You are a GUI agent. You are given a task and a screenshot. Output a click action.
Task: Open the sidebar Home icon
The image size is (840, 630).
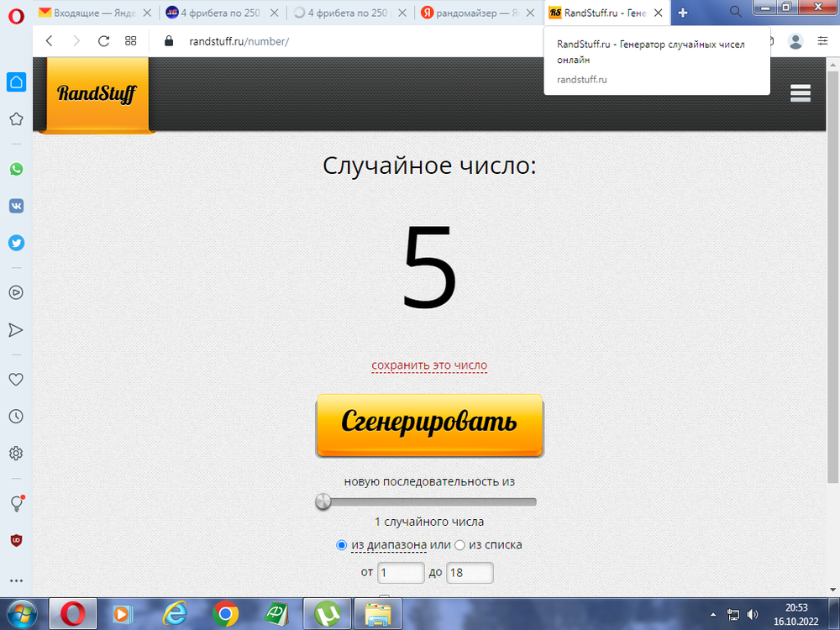tap(16, 82)
